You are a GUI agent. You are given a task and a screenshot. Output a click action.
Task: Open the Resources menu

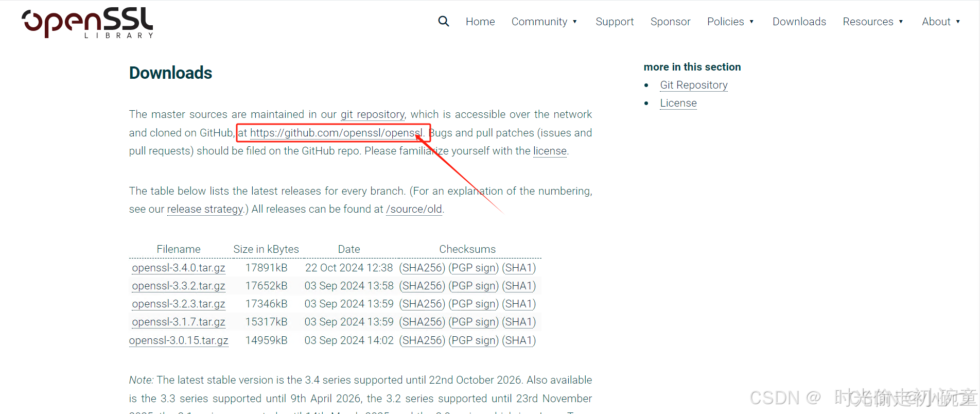[868, 22]
